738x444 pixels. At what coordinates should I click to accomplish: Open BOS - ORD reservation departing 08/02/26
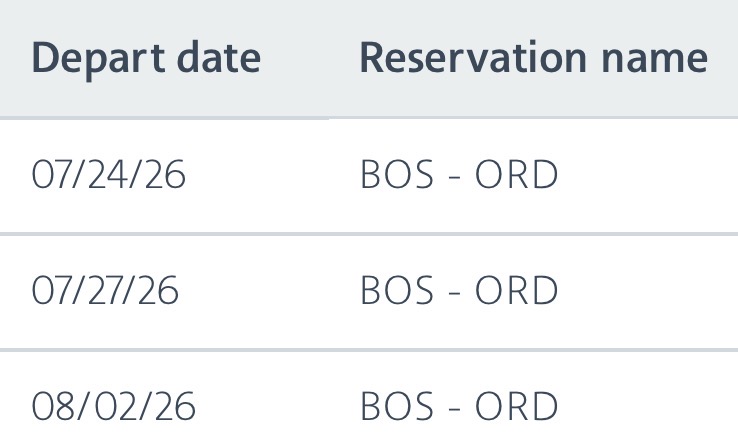click(x=458, y=406)
